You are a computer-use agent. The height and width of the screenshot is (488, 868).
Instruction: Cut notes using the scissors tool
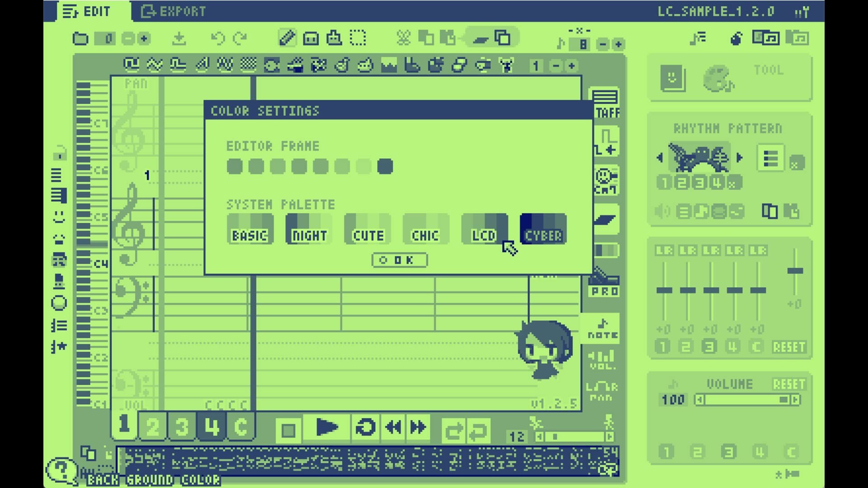pyautogui.click(x=404, y=38)
